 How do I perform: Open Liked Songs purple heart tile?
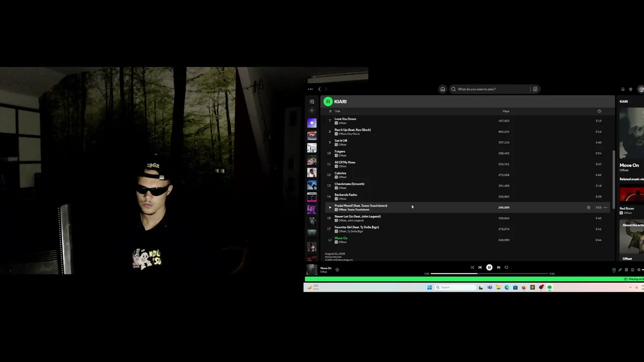click(x=312, y=123)
